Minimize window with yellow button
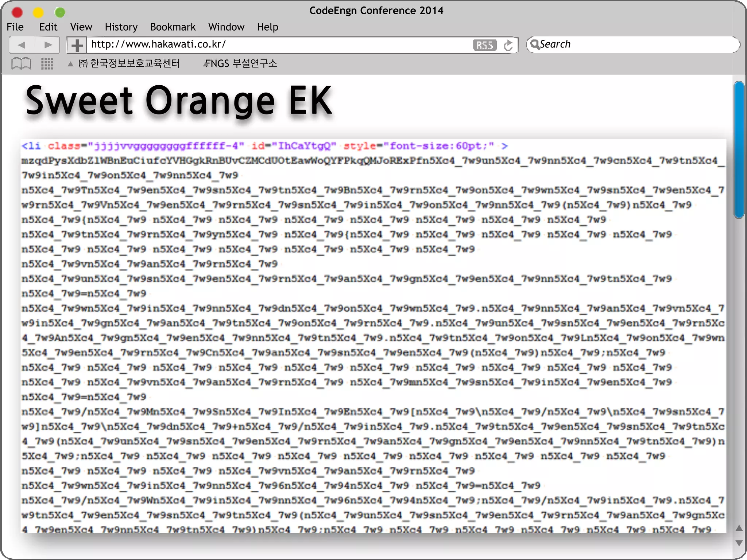 tap(38, 13)
